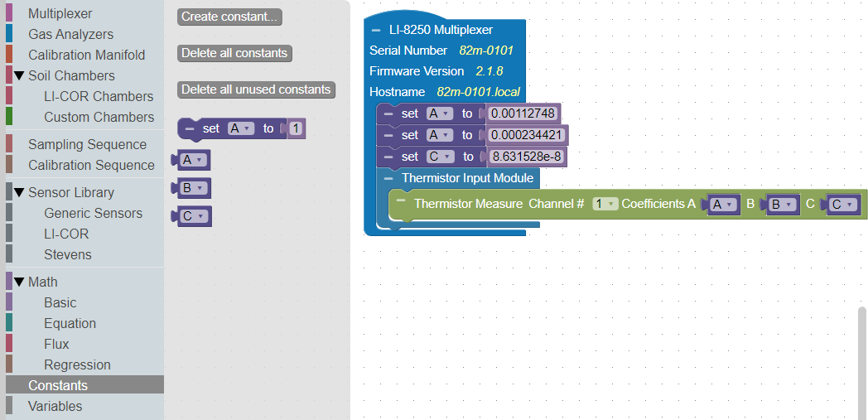Open the Sampling Sequence category
This screenshot has width=868, height=420.
(x=88, y=144)
